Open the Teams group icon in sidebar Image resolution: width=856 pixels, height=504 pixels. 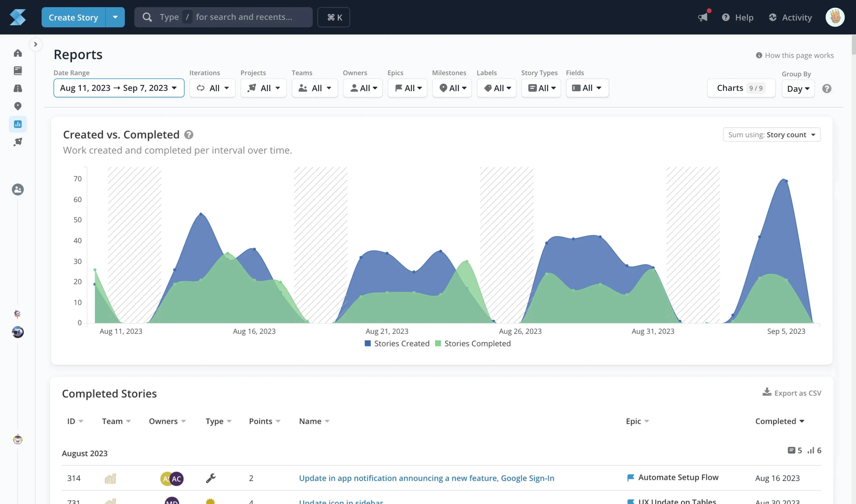pos(18,190)
